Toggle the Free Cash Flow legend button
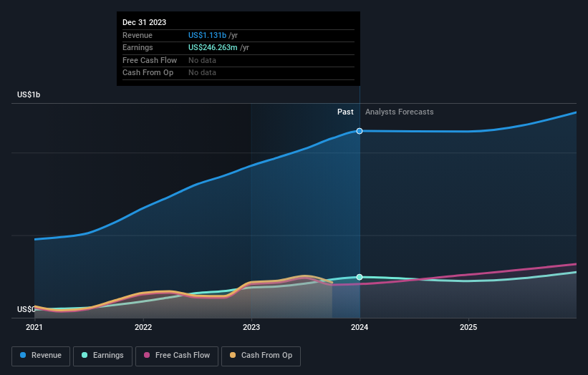Image resolution: width=588 pixels, height=375 pixels. click(x=177, y=356)
